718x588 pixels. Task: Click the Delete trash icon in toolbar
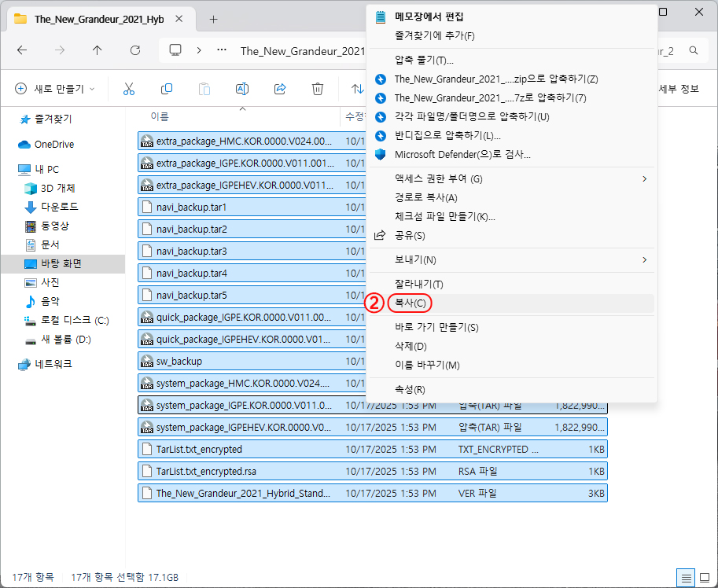pyautogui.click(x=318, y=89)
